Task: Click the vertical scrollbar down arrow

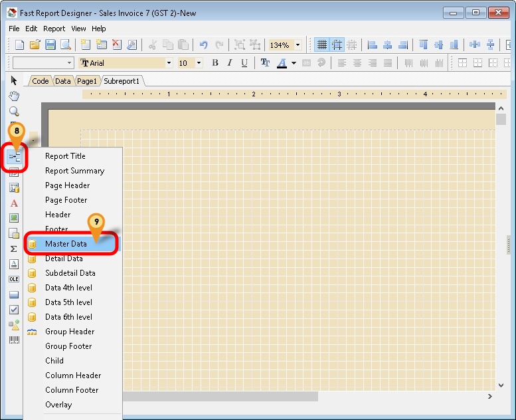Action: (x=501, y=385)
